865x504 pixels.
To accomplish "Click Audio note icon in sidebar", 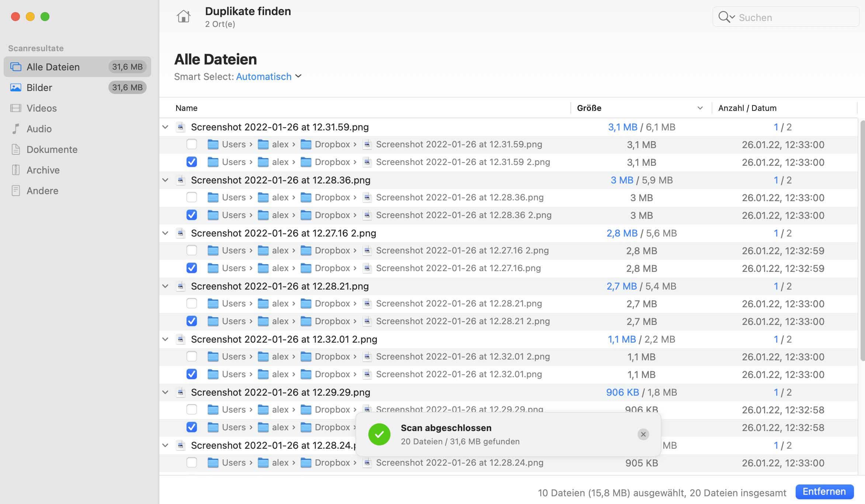I will pos(15,129).
